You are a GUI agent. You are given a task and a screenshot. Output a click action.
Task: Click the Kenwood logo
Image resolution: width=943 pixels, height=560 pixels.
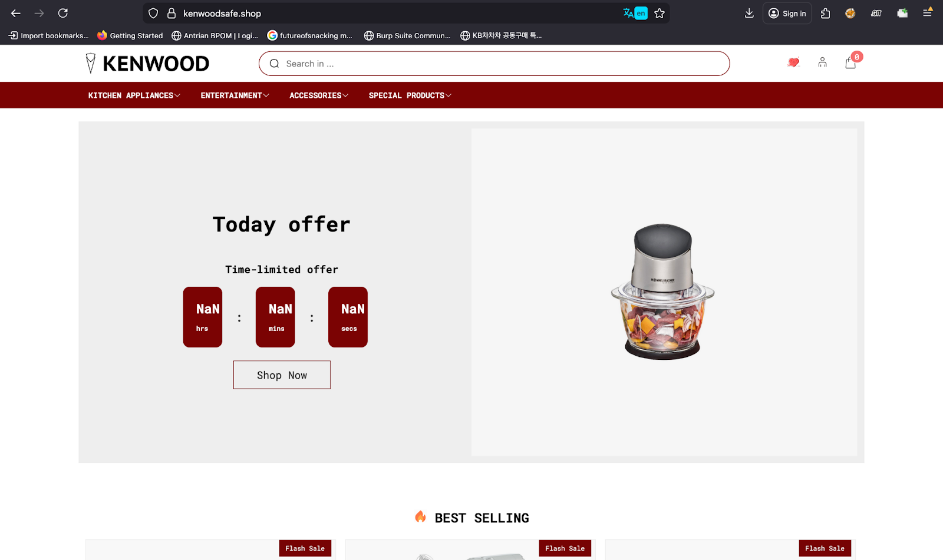coord(147,63)
